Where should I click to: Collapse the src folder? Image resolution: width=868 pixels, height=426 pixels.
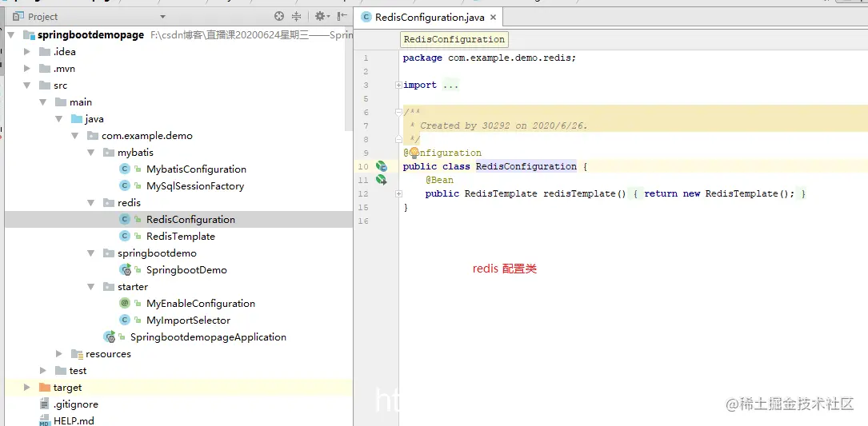point(26,86)
